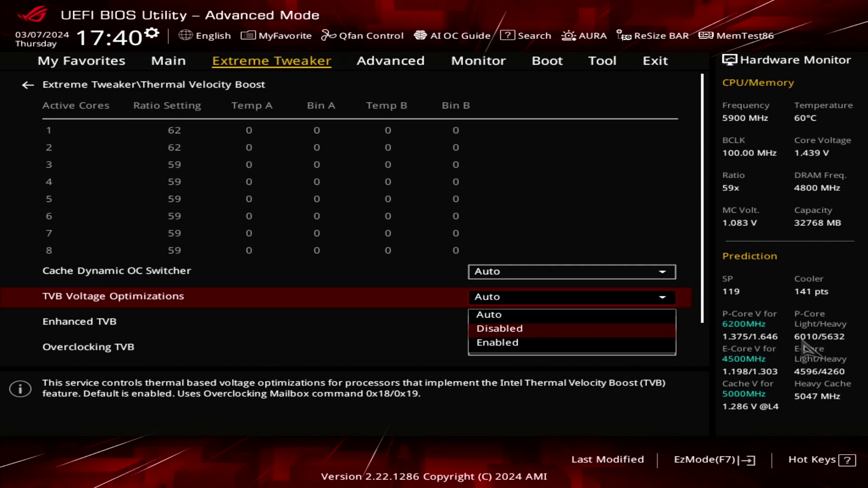
Task: Click the English language globe icon
Action: (x=185, y=35)
